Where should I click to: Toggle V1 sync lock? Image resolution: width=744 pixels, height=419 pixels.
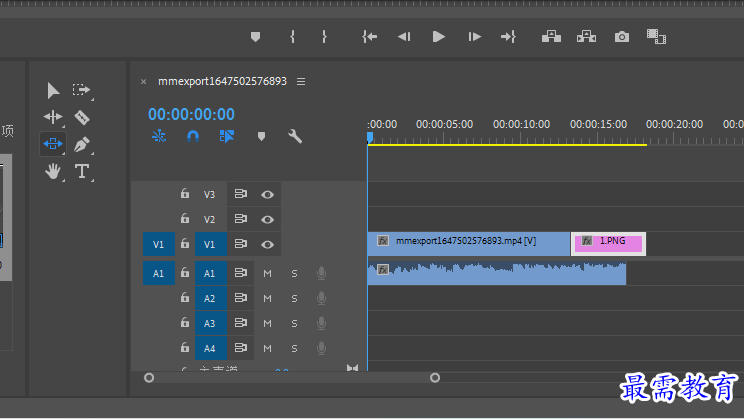241,244
